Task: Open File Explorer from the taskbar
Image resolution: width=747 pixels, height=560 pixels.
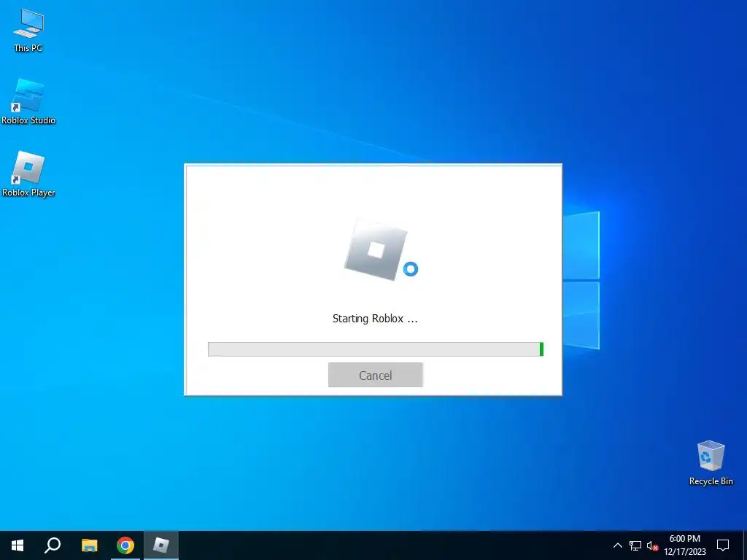Action: 89,545
